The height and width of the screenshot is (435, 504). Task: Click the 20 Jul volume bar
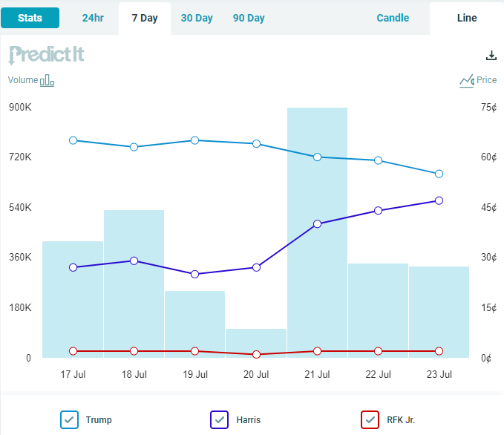pyautogui.click(x=256, y=343)
